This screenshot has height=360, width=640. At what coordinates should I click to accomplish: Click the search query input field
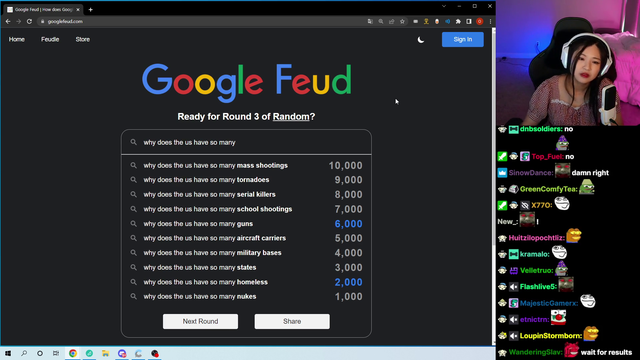pos(247,142)
